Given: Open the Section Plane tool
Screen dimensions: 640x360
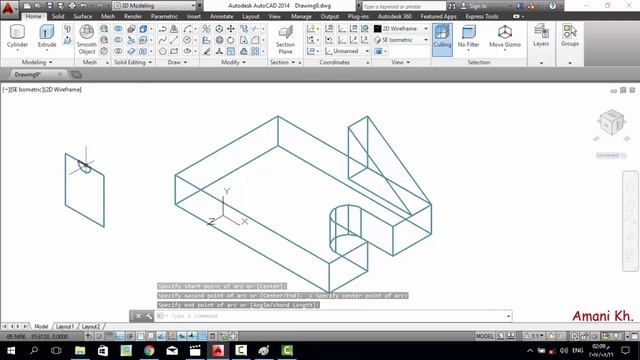Looking at the screenshot, I should click(x=285, y=39).
